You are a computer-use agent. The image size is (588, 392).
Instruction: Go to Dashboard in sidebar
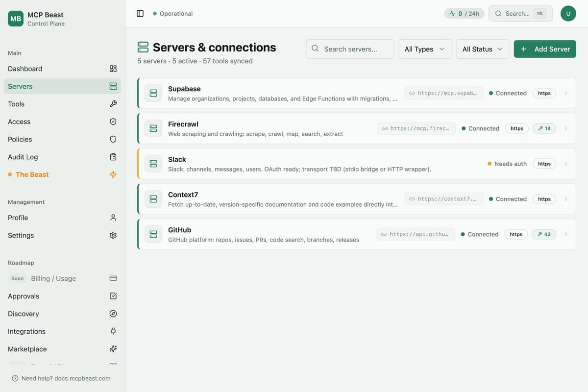click(x=62, y=69)
